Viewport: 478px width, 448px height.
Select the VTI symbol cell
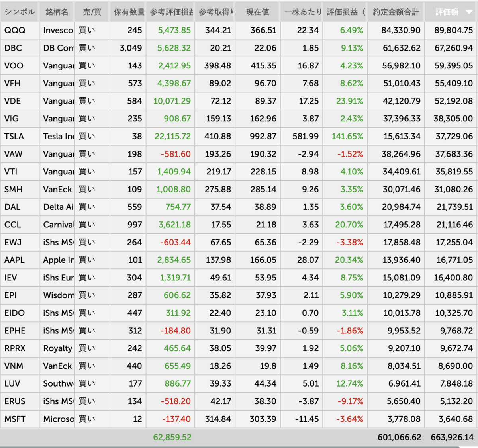20,172
